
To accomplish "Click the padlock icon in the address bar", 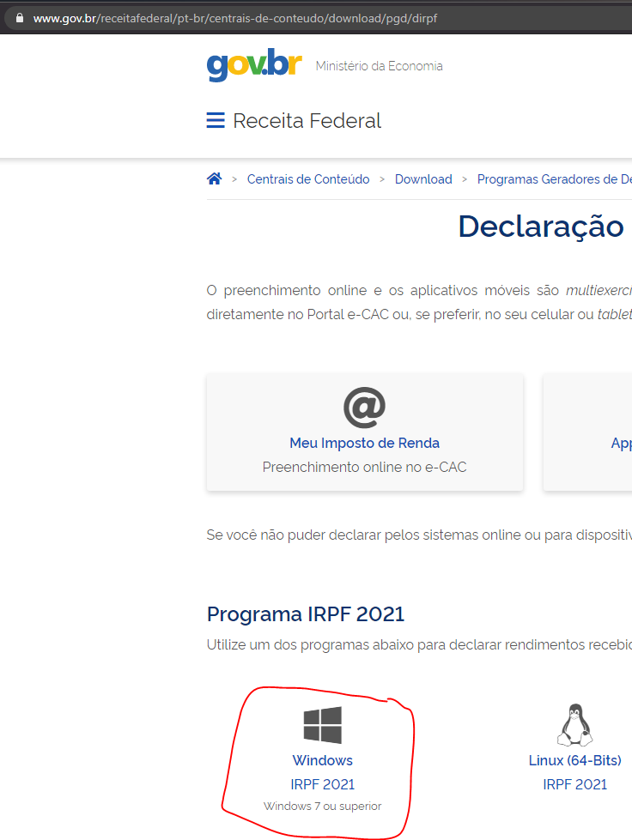I will point(20,18).
